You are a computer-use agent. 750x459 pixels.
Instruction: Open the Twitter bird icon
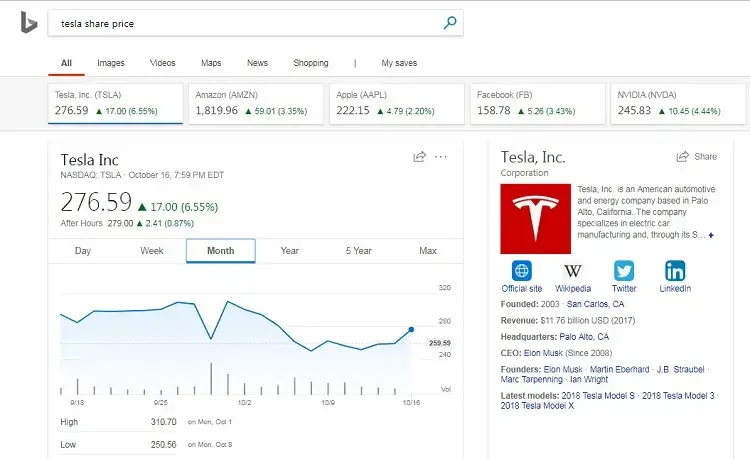[x=624, y=271]
